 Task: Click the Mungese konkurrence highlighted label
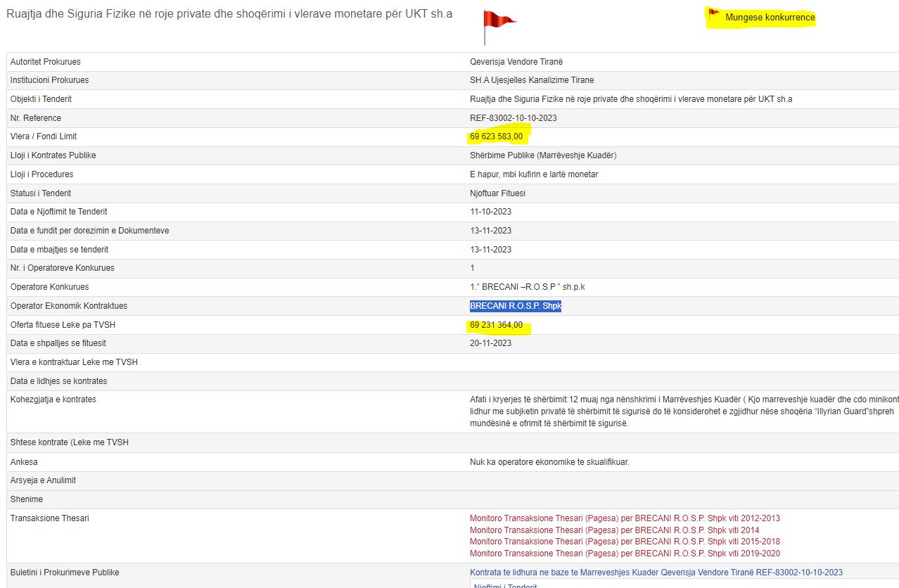(770, 18)
